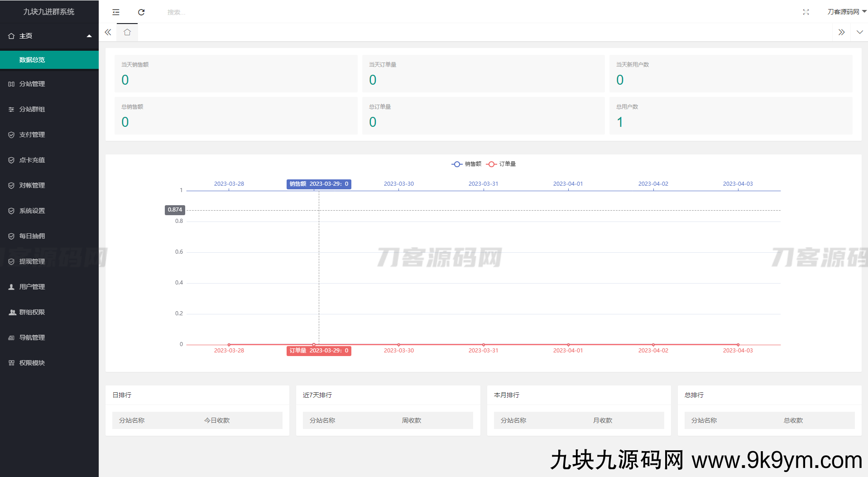The width and height of the screenshot is (868, 477).
Task: Open the 刀客源码网 user dropdown
Action: pos(846,12)
